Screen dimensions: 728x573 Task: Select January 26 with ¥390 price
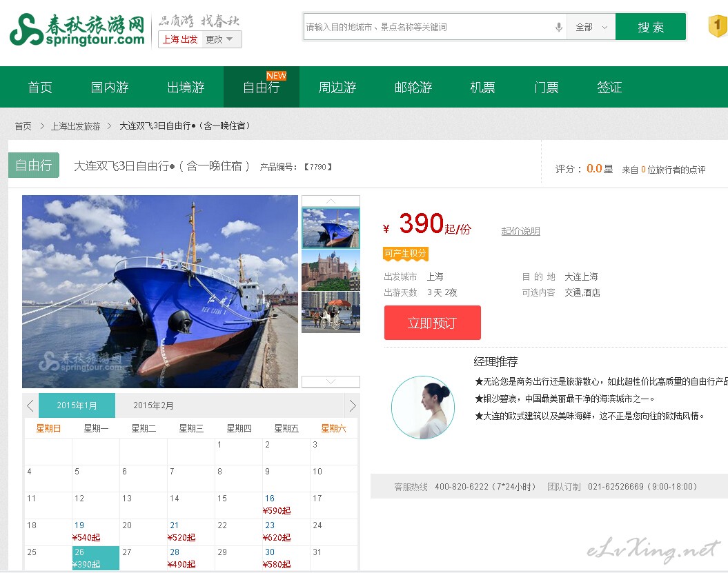[96, 558]
